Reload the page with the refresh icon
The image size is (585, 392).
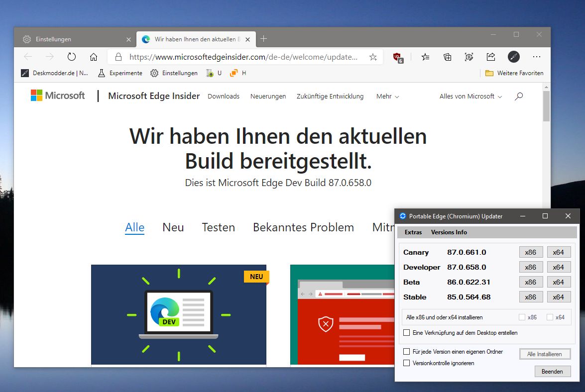pos(72,57)
